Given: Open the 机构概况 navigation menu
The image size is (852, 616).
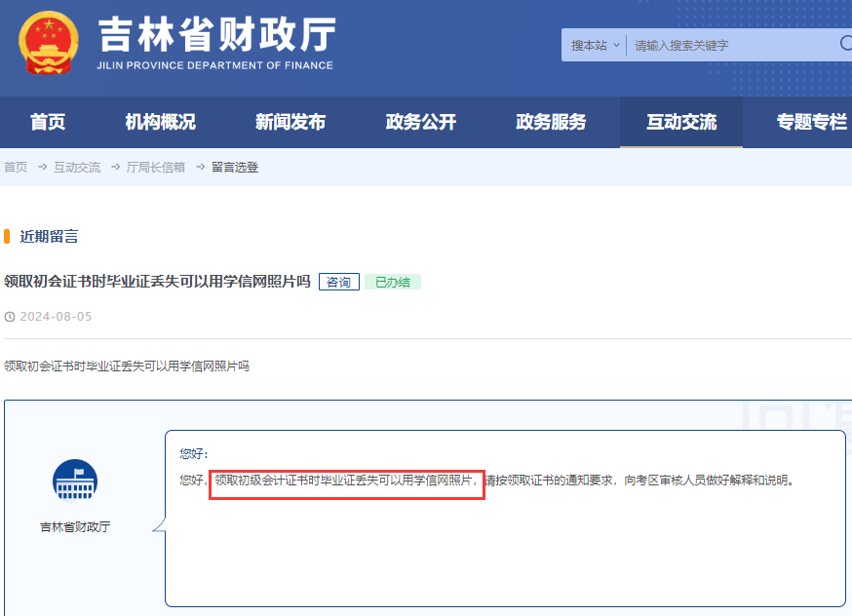Looking at the screenshot, I should pyautogui.click(x=160, y=122).
